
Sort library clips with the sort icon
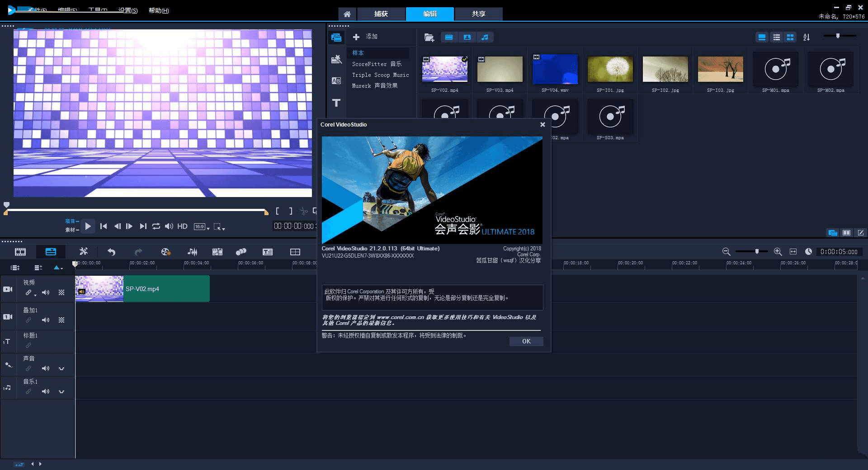(807, 38)
